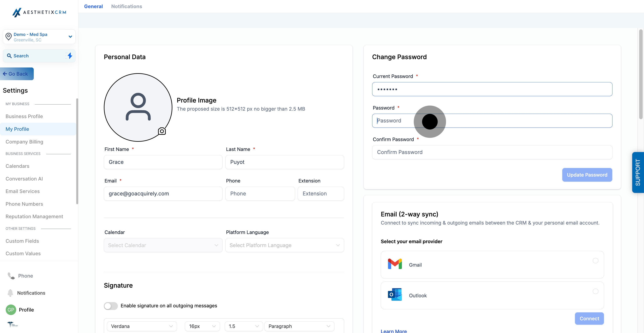The width and height of the screenshot is (644, 333).
Task: Click the search magnifier icon
Action: click(9, 56)
